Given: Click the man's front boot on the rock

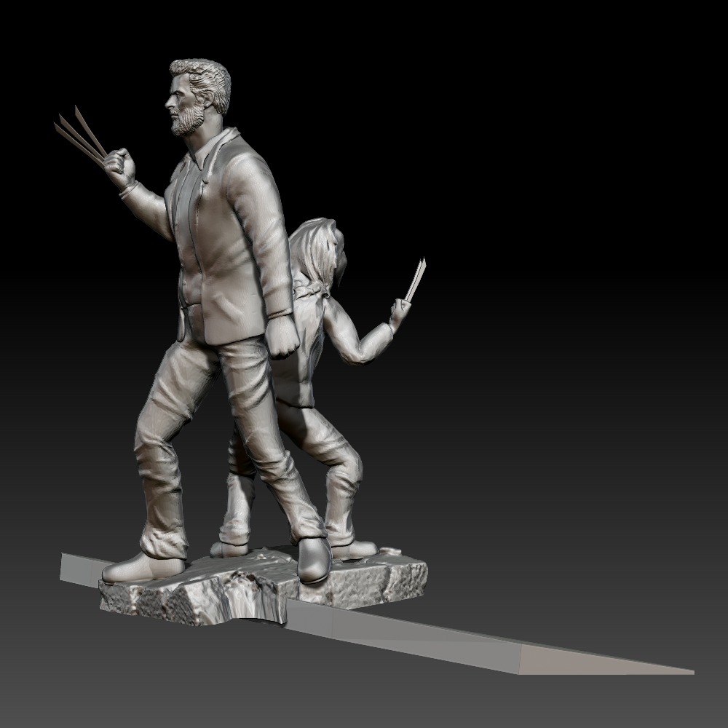Looking at the screenshot, I should pos(143,567).
